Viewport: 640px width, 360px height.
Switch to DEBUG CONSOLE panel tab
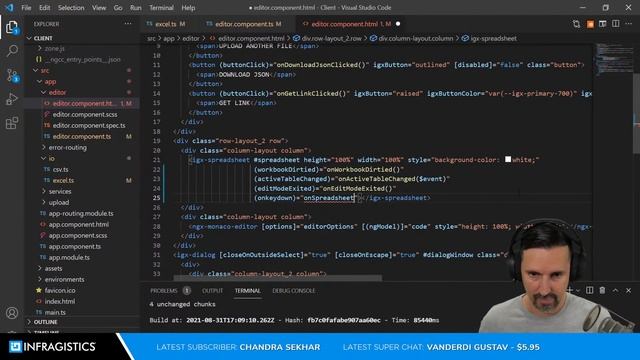(293, 291)
